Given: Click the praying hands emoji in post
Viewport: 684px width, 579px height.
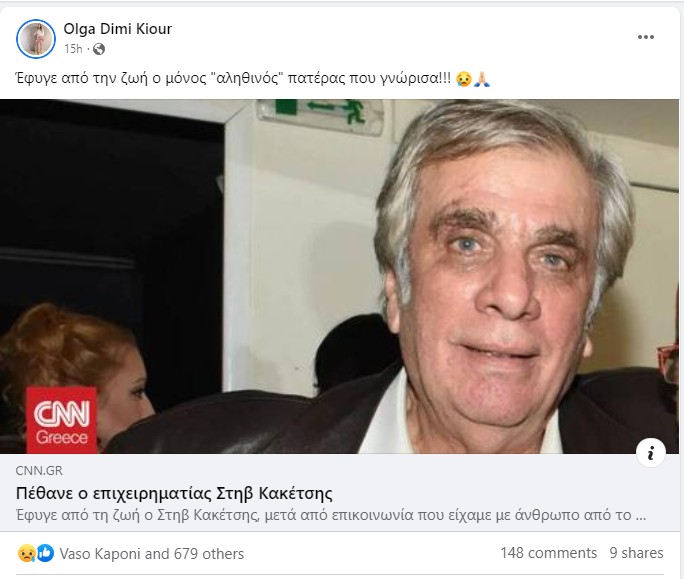Looking at the screenshot, I should pos(482,79).
